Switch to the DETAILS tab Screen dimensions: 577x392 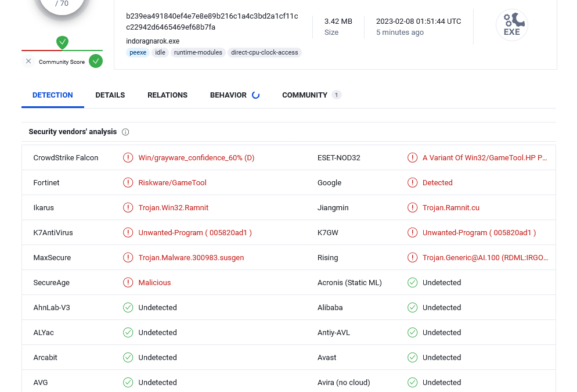pyautogui.click(x=110, y=95)
